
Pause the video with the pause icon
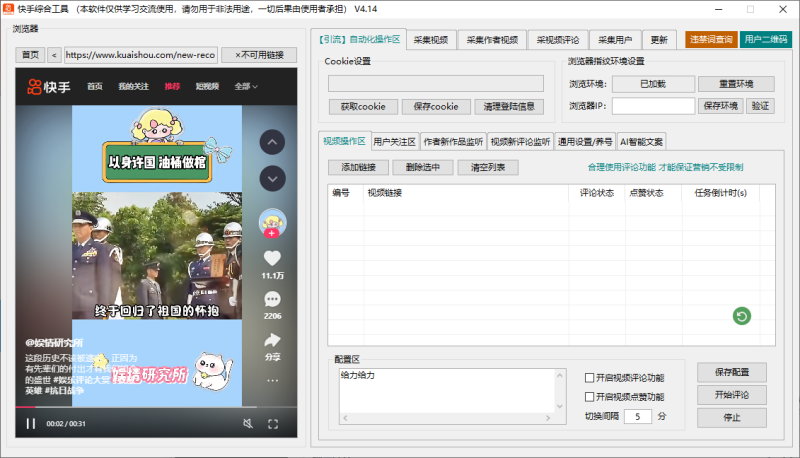(31, 423)
